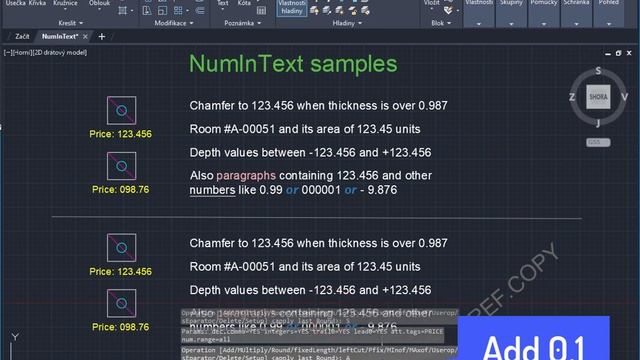Click S direction on ViewCube compass
This screenshot has height=360, width=640.
pyautogui.click(x=598, y=71)
